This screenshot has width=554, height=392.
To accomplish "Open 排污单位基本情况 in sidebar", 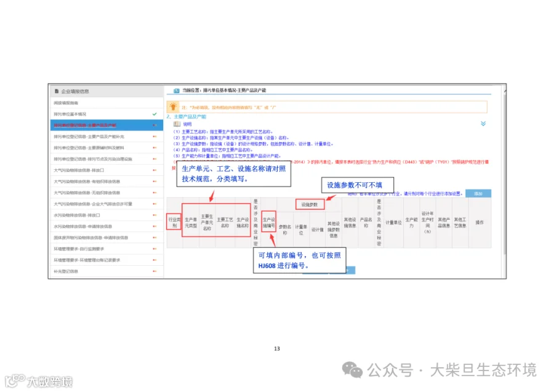I will [x=107, y=114].
